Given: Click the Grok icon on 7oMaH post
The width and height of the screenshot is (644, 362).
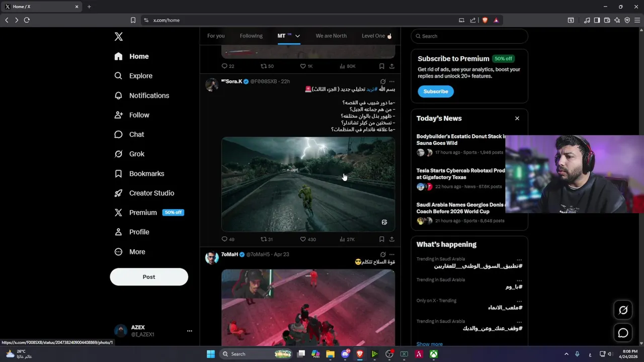Looking at the screenshot, I should pyautogui.click(x=383, y=254).
